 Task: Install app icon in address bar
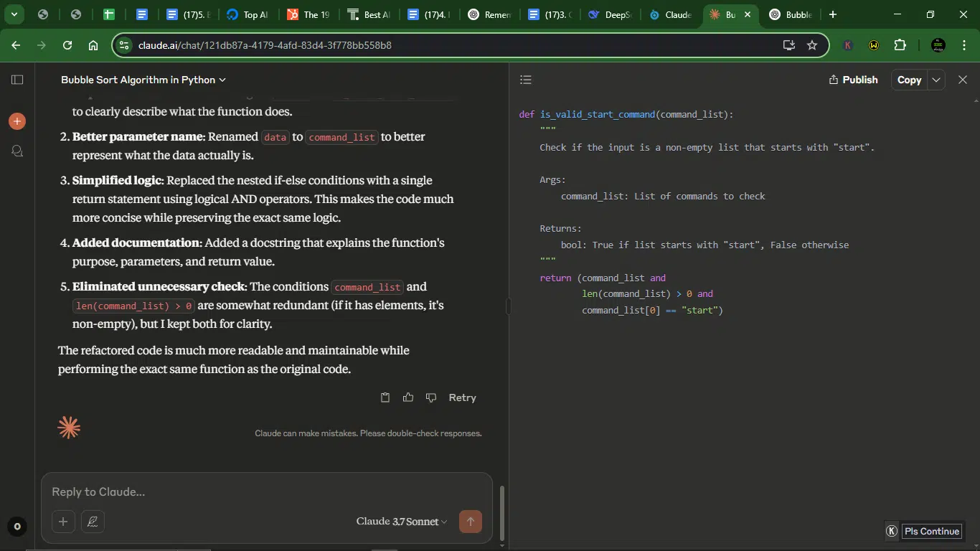click(789, 45)
